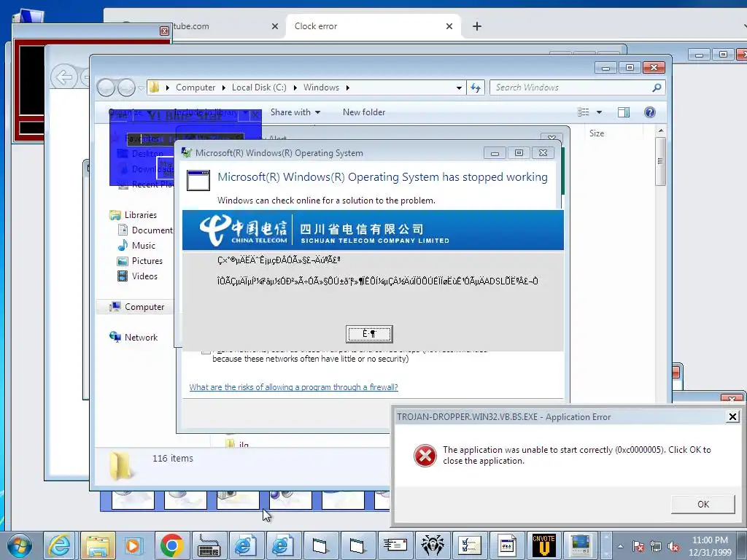Viewport: 747px width, 560px height.
Task: Click OK in the Application Error dialog
Action: click(x=703, y=505)
